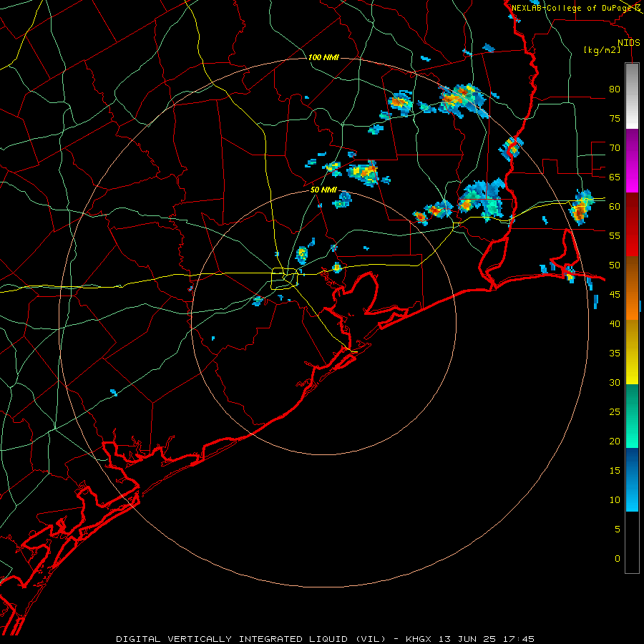Click the scale value 80
Viewport: 644px width, 644px height.
[x=615, y=89]
